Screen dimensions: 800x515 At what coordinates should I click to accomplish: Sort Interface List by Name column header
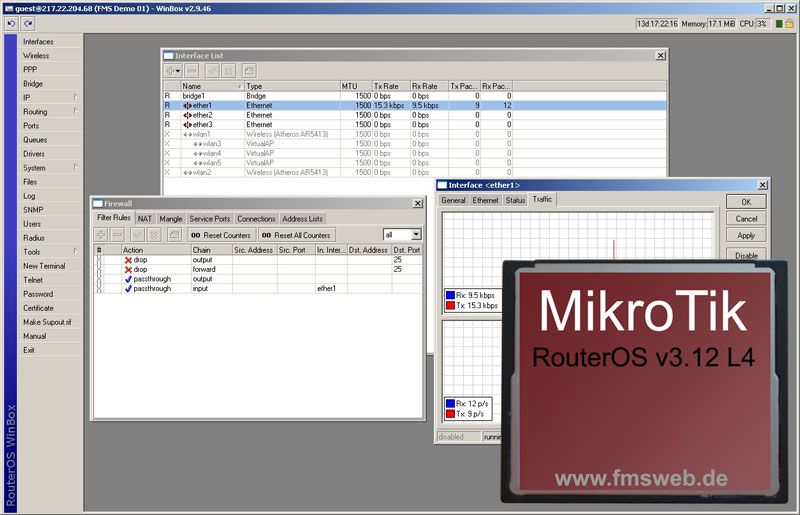(x=212, y=86)
